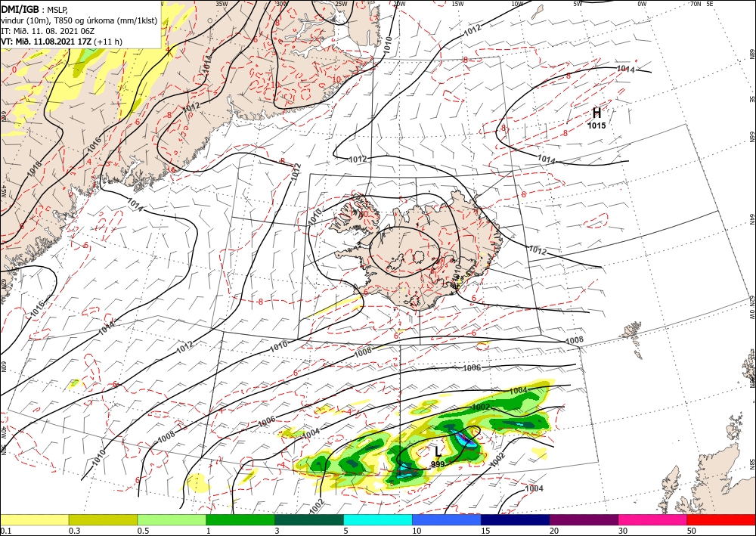Choose the purple 20–30 mm legend swatch
Image resolution: width=756 pixels, height=536 pixels.
coord(584,519)
